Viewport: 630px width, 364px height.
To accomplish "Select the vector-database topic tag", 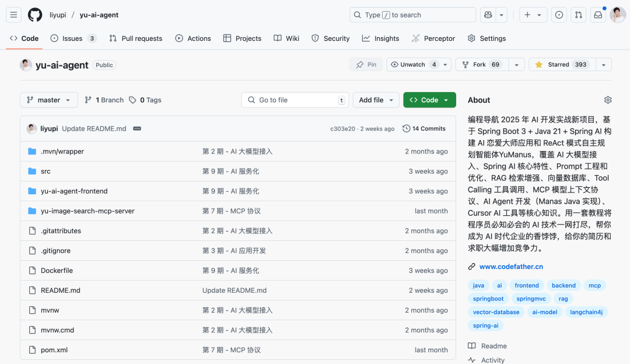I will coord(496,312).
